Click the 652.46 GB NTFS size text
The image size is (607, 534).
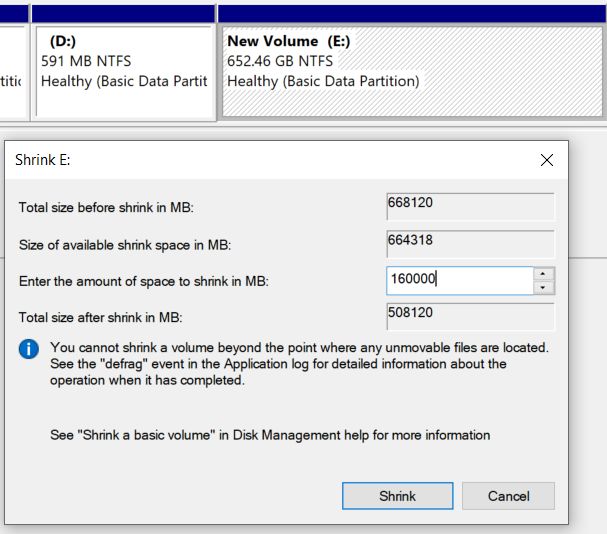(280, 61)
